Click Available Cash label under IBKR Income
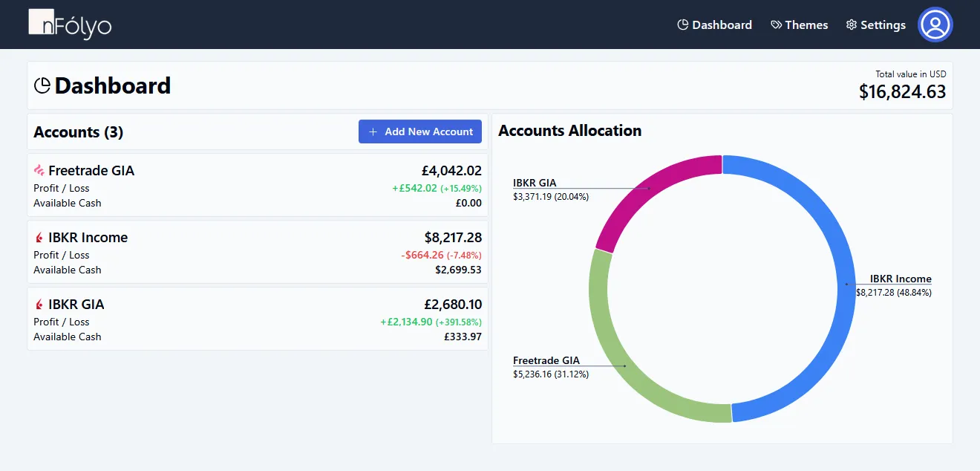The height and width of the screenshot is (471, 980). (x=68, y=270)
